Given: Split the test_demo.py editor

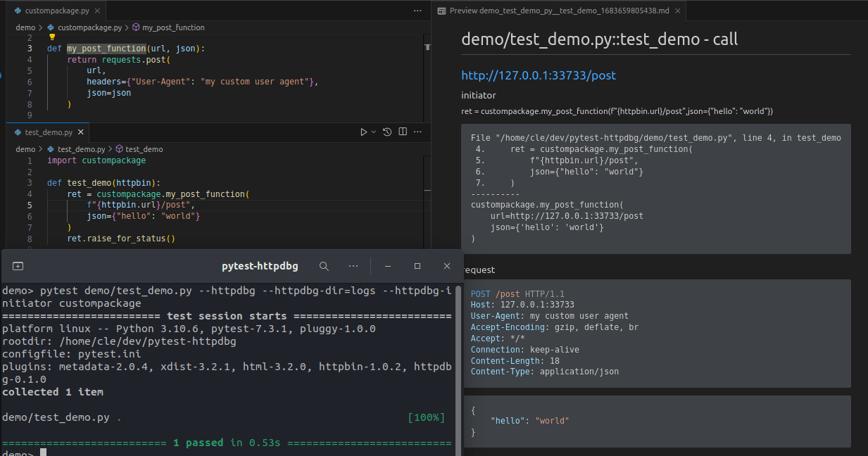Looking at the screenshot, I should [403, 132].
